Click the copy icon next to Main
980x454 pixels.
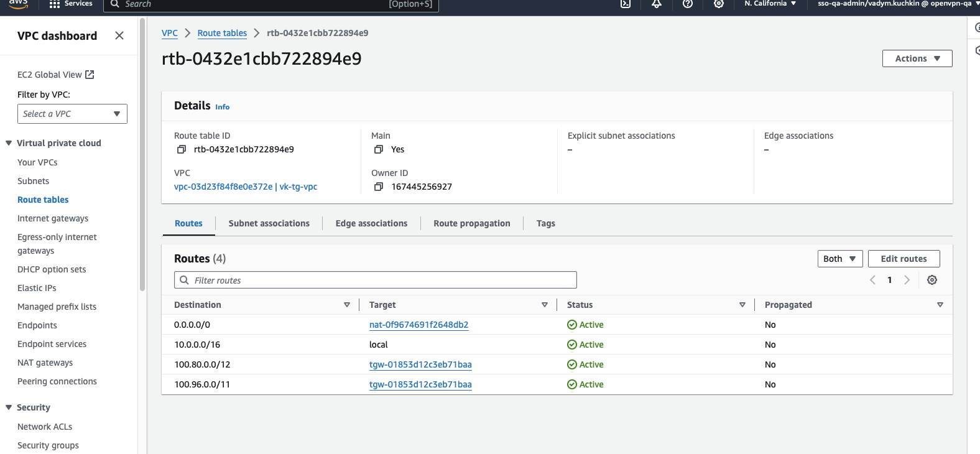coord(378,149)
